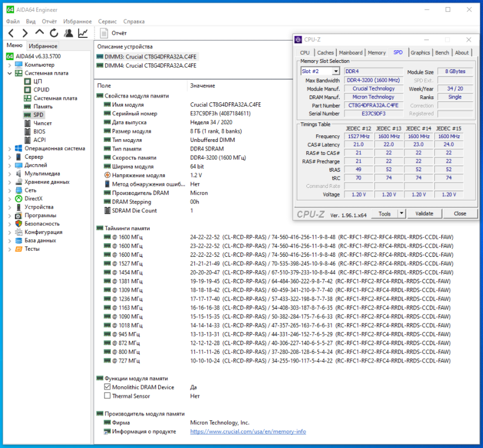Click the Validate button in CPU-Z
483x448 pixels.
(x=424, y=213)
